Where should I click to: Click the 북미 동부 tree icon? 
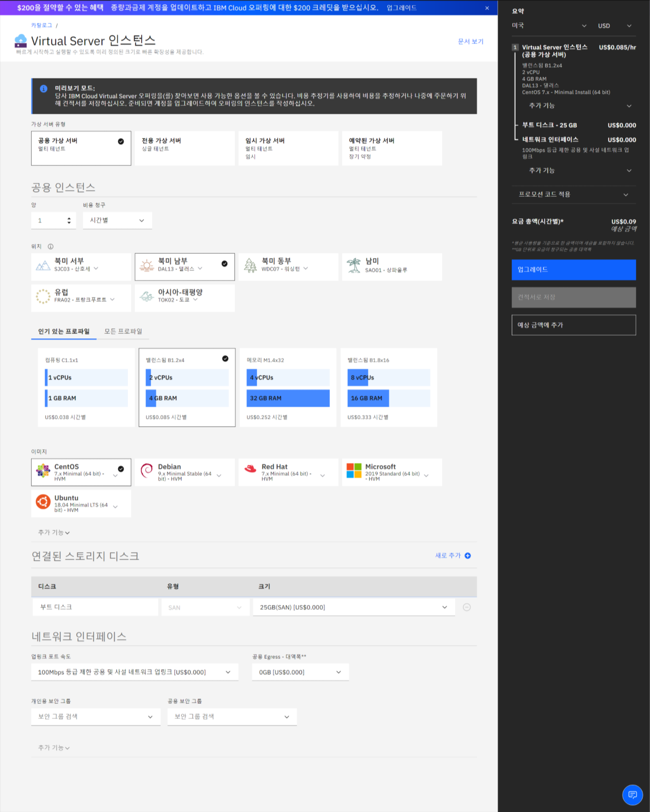point(250,265)
